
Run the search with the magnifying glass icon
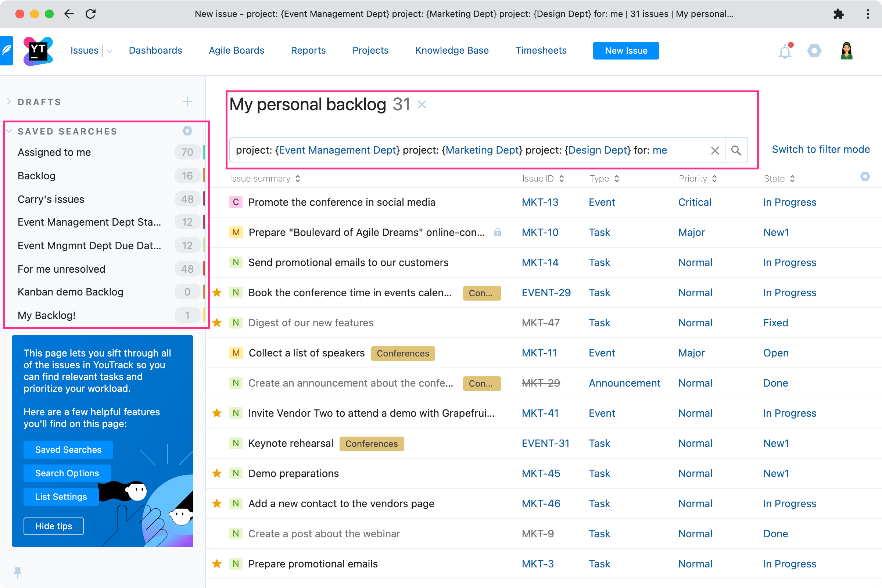pyautogui.click(x=736, y=150)
